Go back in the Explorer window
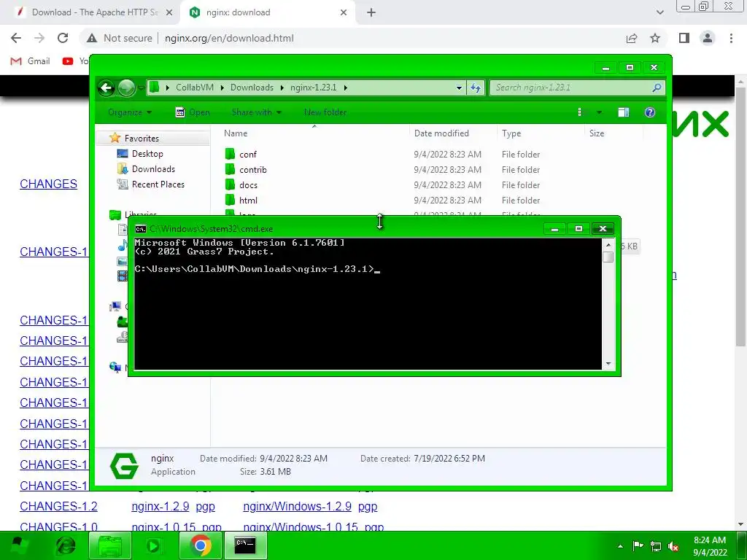 coord(107,87)
